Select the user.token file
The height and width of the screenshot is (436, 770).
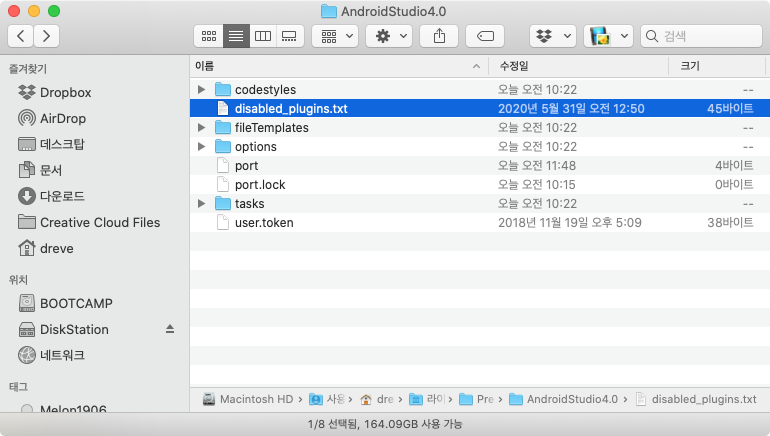[480, 222]
